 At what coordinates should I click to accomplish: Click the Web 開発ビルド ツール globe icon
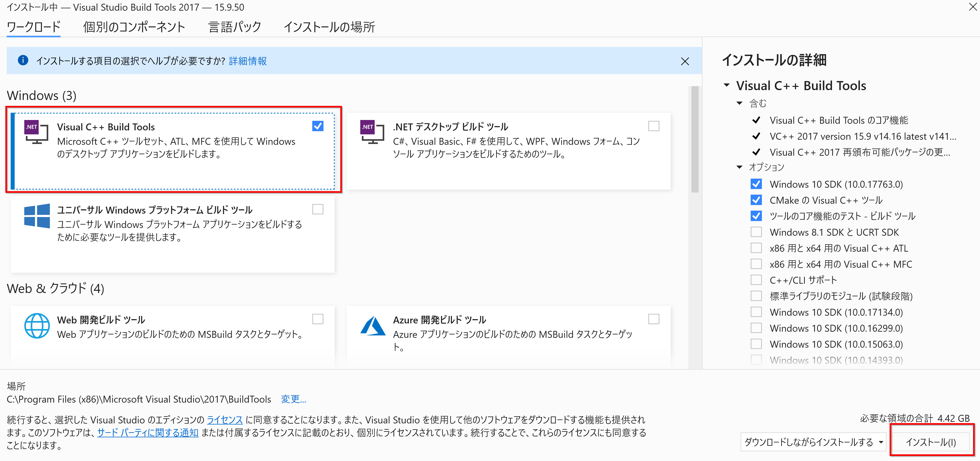37,326
